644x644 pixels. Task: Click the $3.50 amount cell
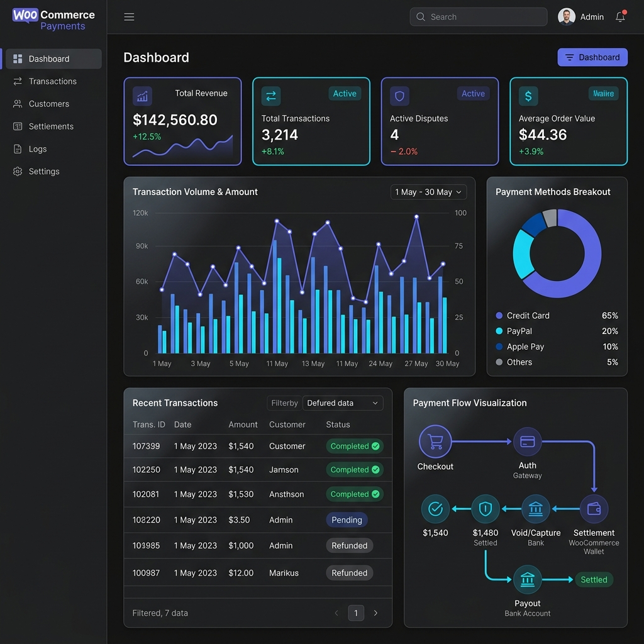pos(239,520)
